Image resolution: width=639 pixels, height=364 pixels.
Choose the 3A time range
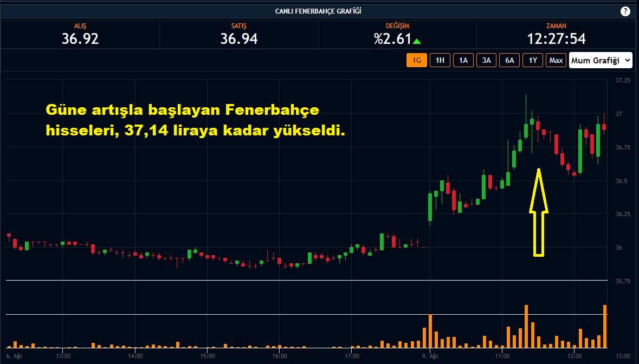pos(487,60)
